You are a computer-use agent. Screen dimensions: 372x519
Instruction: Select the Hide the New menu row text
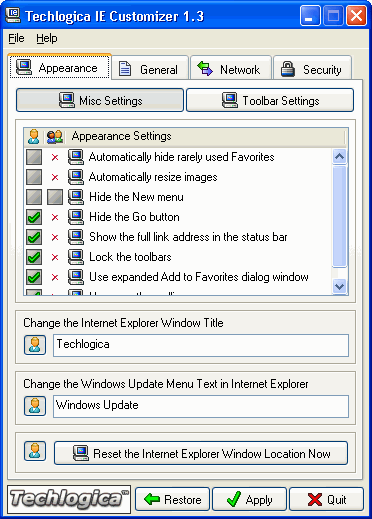click(x=136, y=197)
